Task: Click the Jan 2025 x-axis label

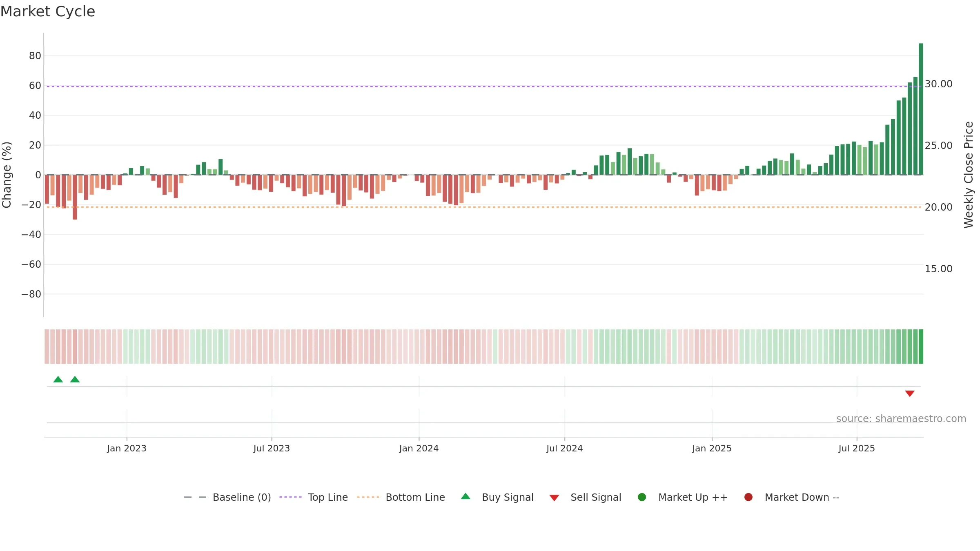Action: (712, 448)
